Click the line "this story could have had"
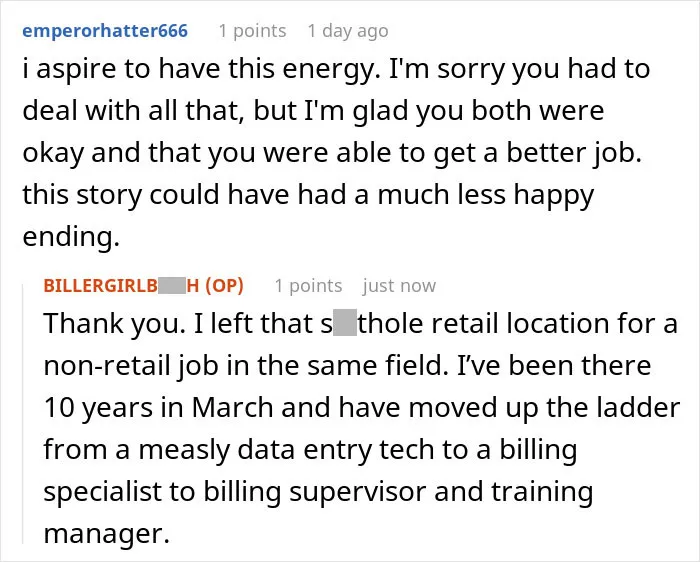 (x=308, y=195)
